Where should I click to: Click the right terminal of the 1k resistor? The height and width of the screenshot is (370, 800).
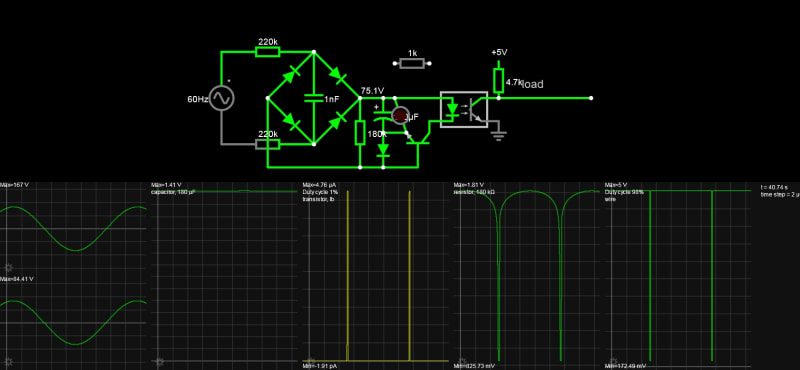pyautogui.click(x=430, y=63)
